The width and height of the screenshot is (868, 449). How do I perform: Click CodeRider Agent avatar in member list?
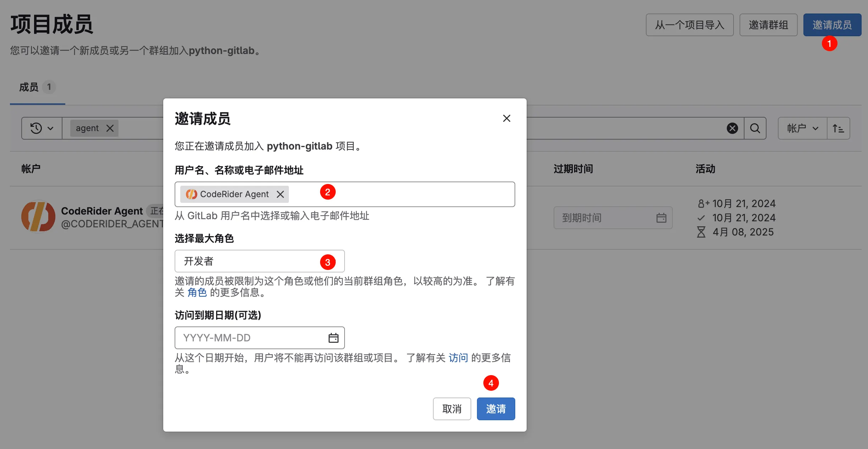coord(38,217)
